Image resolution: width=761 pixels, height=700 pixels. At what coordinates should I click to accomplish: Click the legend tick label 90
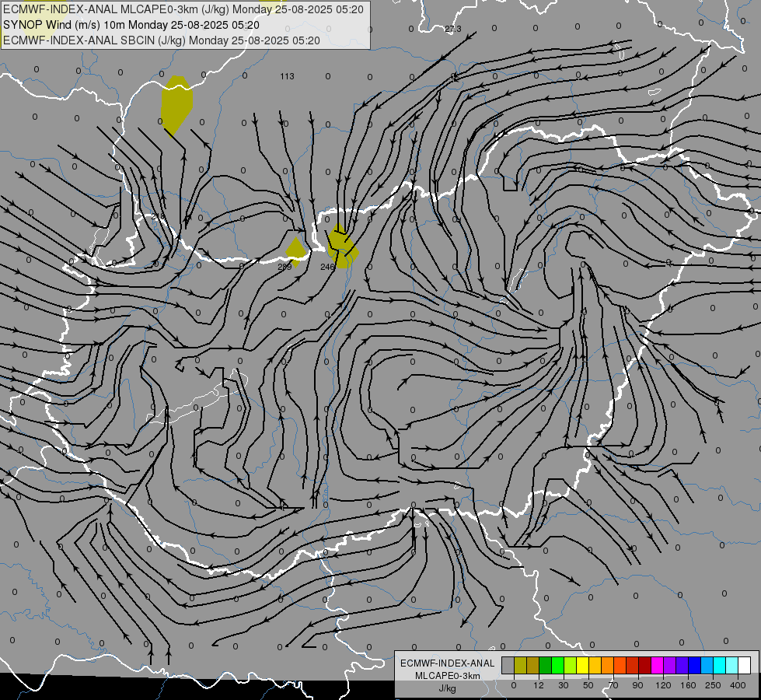(637, 685)
